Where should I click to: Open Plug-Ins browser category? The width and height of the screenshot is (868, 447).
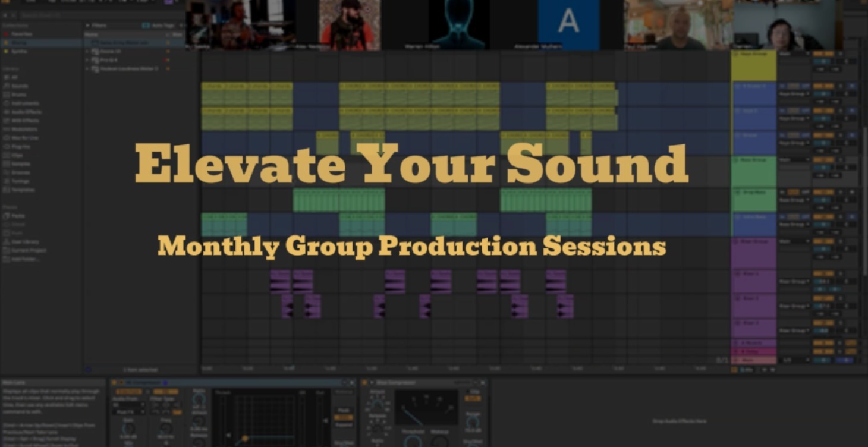tap(20, 146)
